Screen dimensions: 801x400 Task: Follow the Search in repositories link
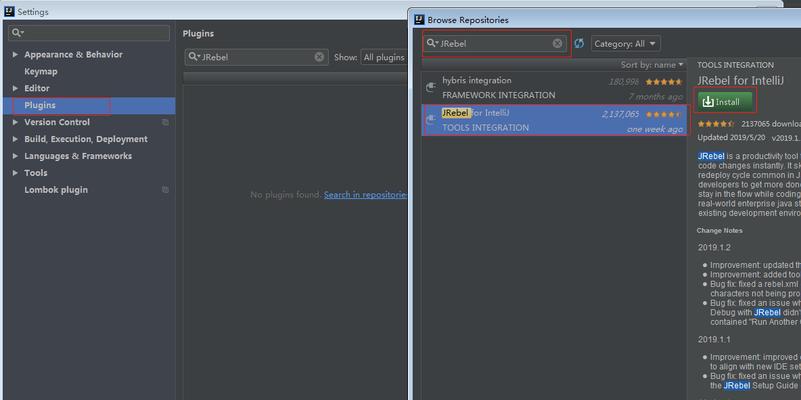pos(365,195)
